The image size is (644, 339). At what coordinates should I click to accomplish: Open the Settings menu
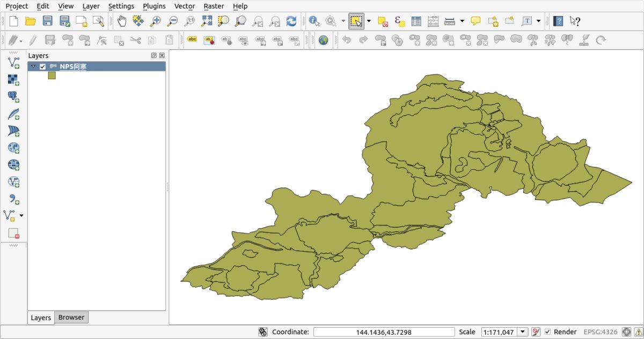[x=121, y=6]
